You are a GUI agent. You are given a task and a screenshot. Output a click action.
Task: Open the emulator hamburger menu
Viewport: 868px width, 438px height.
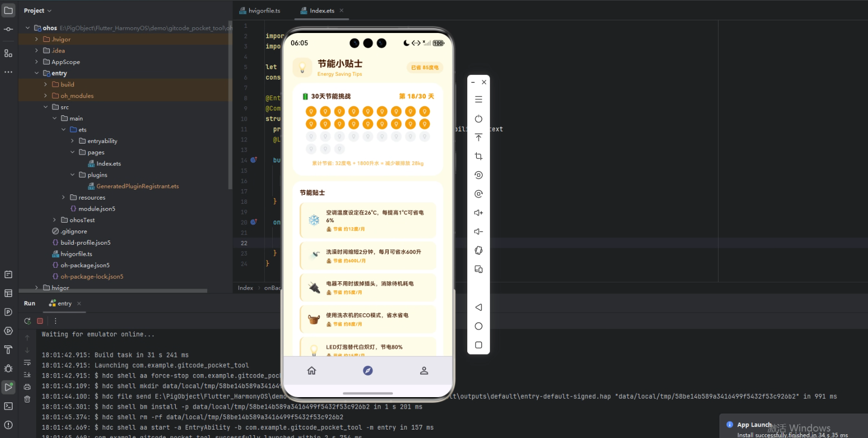pyautogui.click(x=478, y=100)
